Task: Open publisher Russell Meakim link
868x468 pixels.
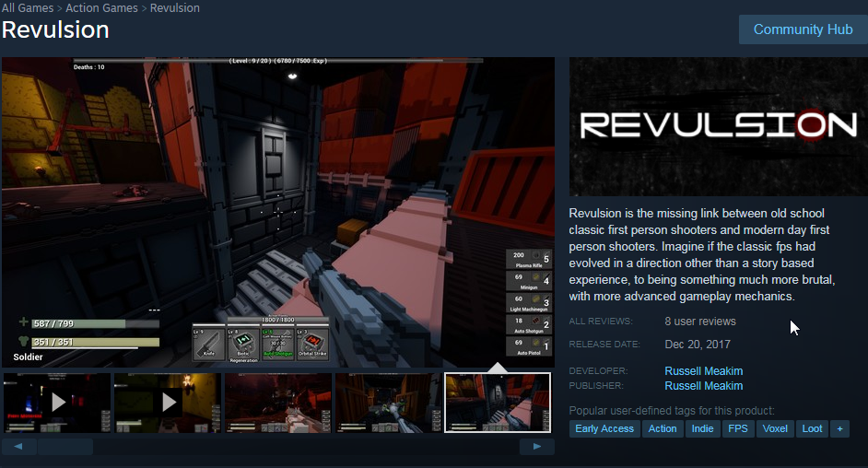Action: point(704,386)
